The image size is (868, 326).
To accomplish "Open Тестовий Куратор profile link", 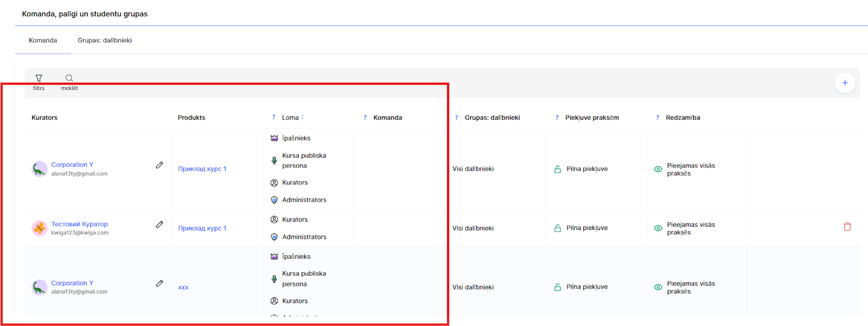I will point(79,224).
